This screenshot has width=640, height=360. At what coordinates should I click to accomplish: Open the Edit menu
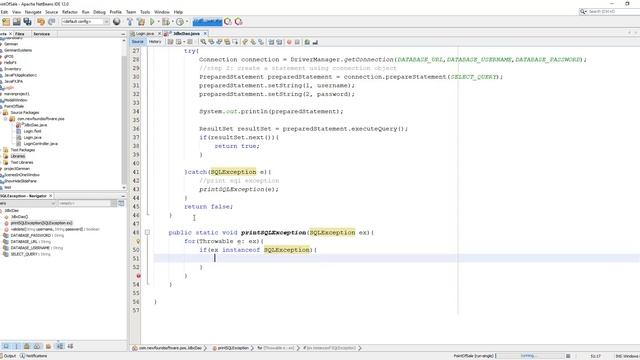(4, 12)
